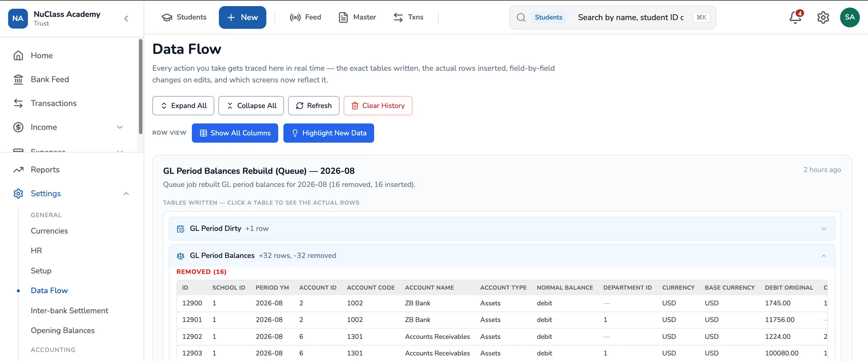Open the SA user avatar menu
The image size is (868, 361).
[850, 17]
